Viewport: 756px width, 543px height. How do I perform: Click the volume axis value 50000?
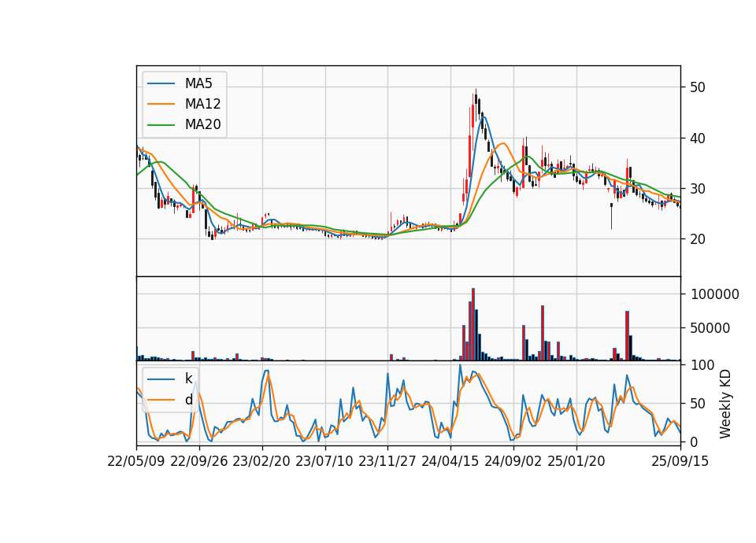(710, 328)
